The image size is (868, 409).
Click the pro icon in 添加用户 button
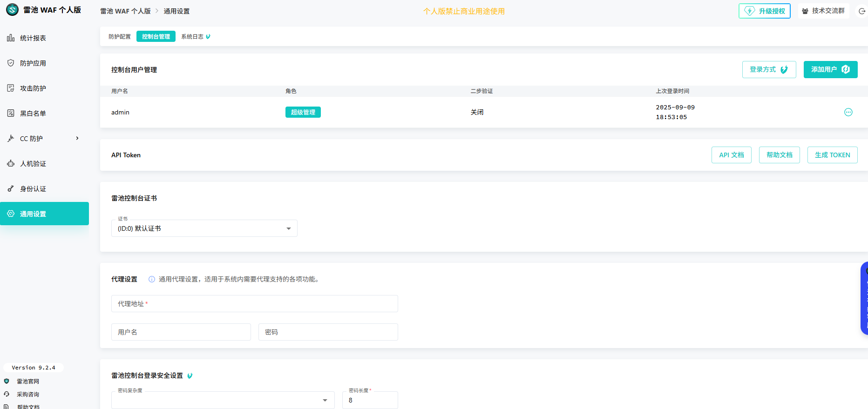click(846, 69)
